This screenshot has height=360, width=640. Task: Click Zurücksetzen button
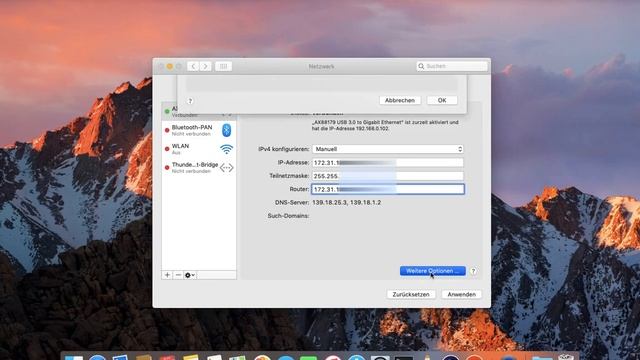point(411,294)
